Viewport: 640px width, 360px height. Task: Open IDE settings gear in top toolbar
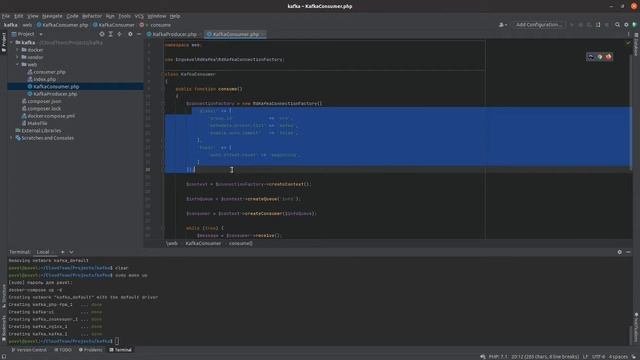(x=626, y=24)
